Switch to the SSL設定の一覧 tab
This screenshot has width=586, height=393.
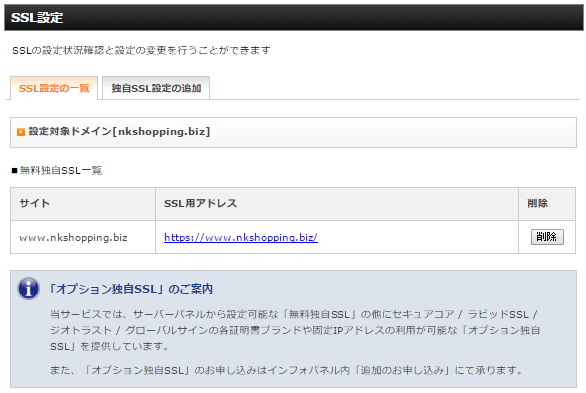pyautogui.click(x=54, y=88)
